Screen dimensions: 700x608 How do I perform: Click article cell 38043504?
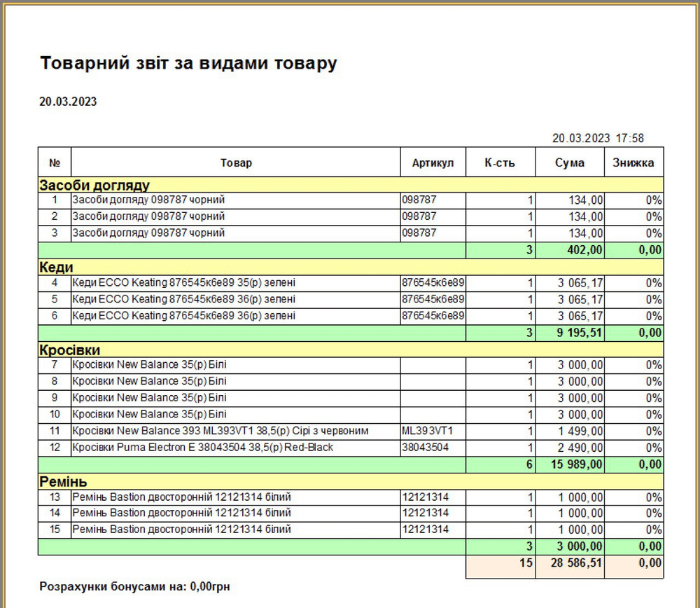425,448
